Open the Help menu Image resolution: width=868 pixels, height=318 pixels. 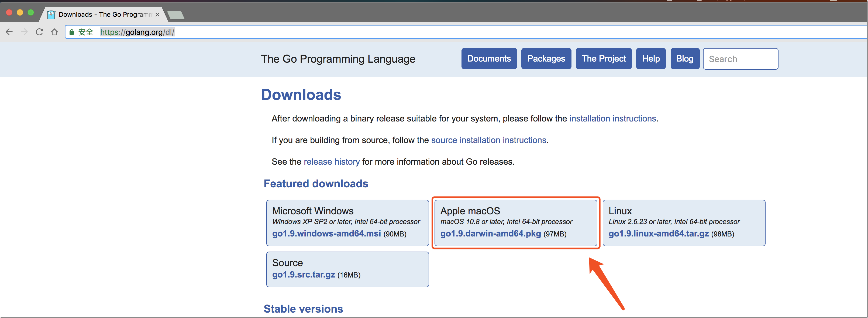(x=651, y=59)
